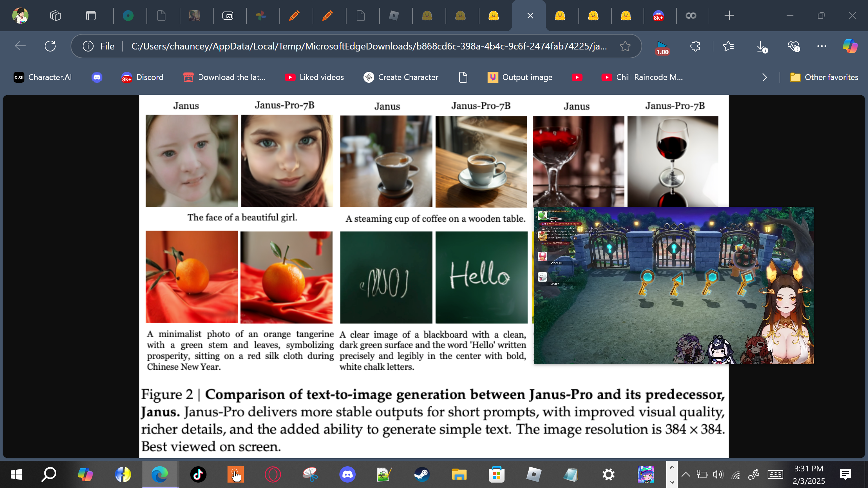
Task: Show hidden system tray icons
Action: click(686, 474)
